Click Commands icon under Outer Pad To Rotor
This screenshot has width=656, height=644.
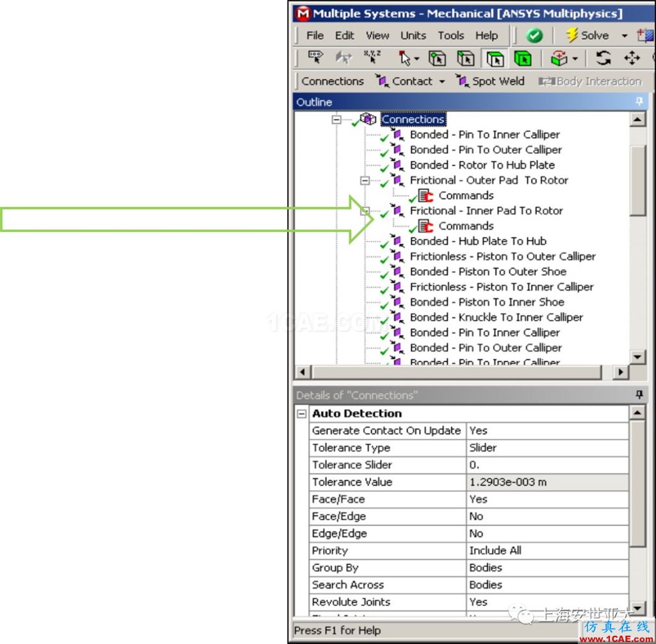(425, 195)
